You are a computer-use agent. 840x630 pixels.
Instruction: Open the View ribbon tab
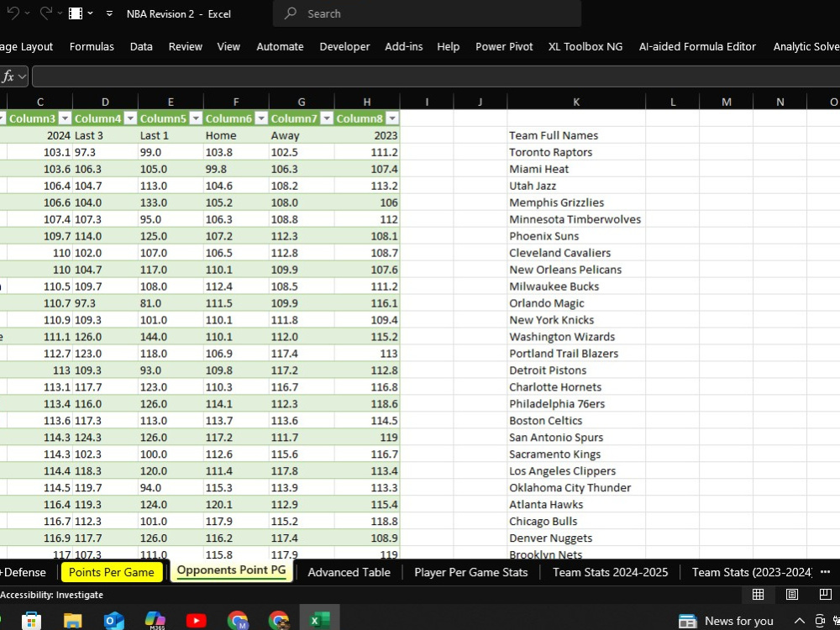click(228, 46)
